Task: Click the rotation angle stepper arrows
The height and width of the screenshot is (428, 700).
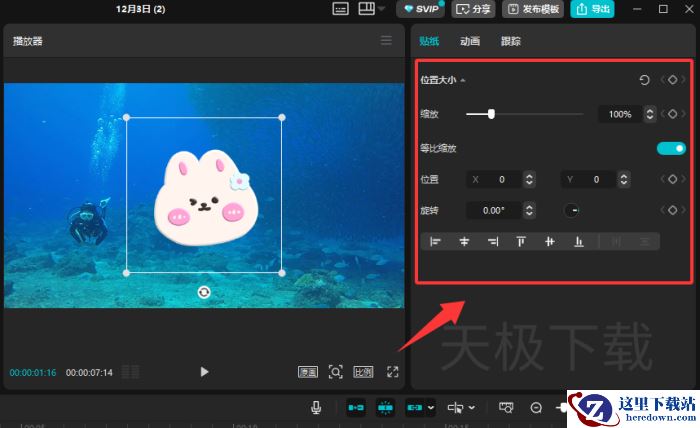Action: click(529, 210)
